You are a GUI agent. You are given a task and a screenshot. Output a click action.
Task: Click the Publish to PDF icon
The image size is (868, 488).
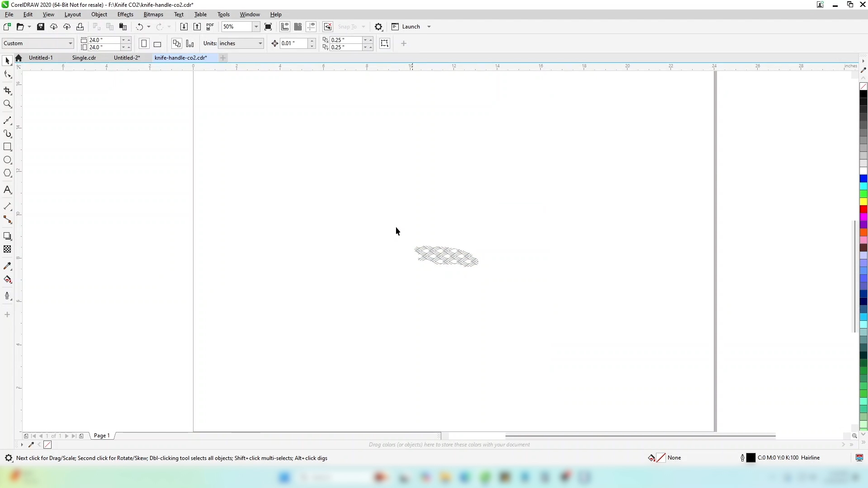point(210,27)
